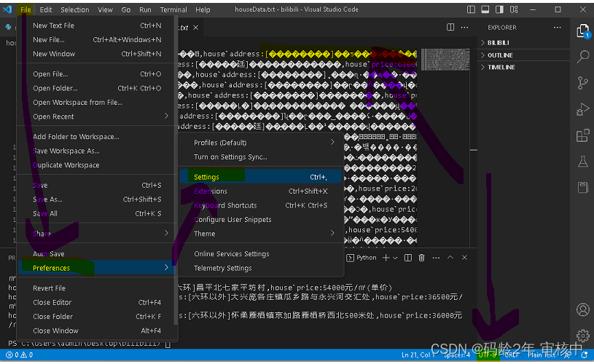The width and height of the screenshot is (594, 364).
Task: Open terminal panel ellipsis menu
Action: pos(436,258)
